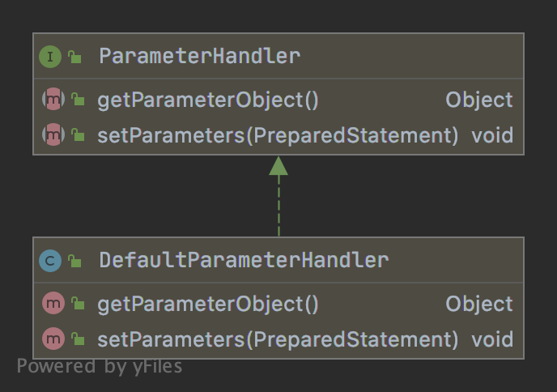Click the public lock icon next to DefaultParameterHandler title
Viewport: 557px width, 392px height.
[74, 261]
